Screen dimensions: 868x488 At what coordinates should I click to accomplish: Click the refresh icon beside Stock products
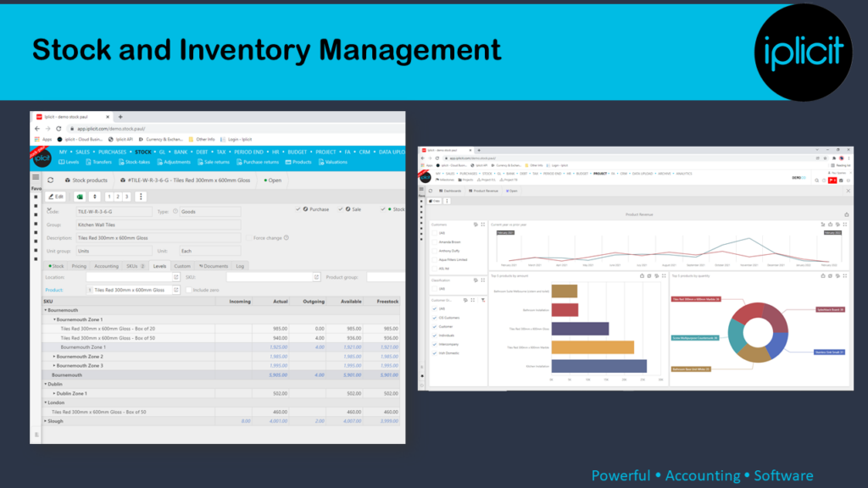[x=50, y=180]
